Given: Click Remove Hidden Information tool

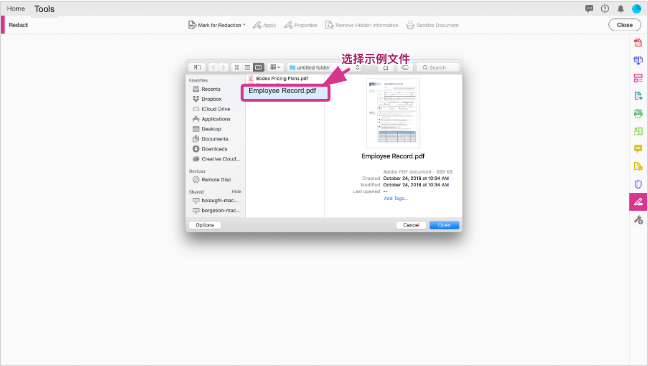Looking at the screenshot, I should click(362, 25).
